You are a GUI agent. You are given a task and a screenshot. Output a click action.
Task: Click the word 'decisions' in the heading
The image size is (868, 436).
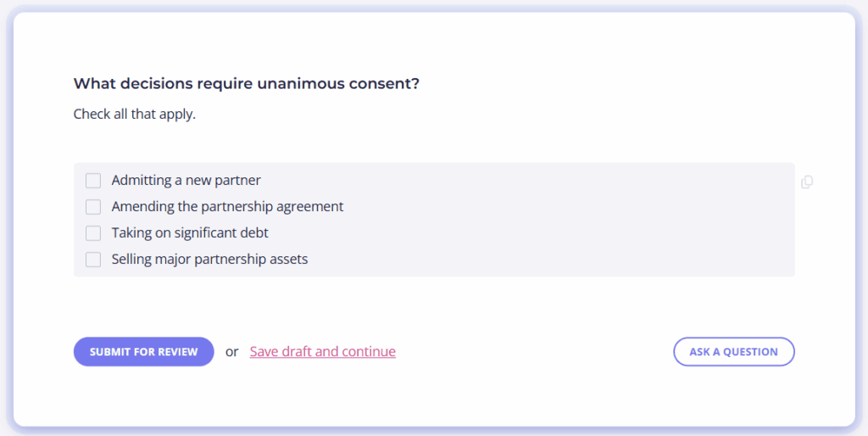point(157,84)
